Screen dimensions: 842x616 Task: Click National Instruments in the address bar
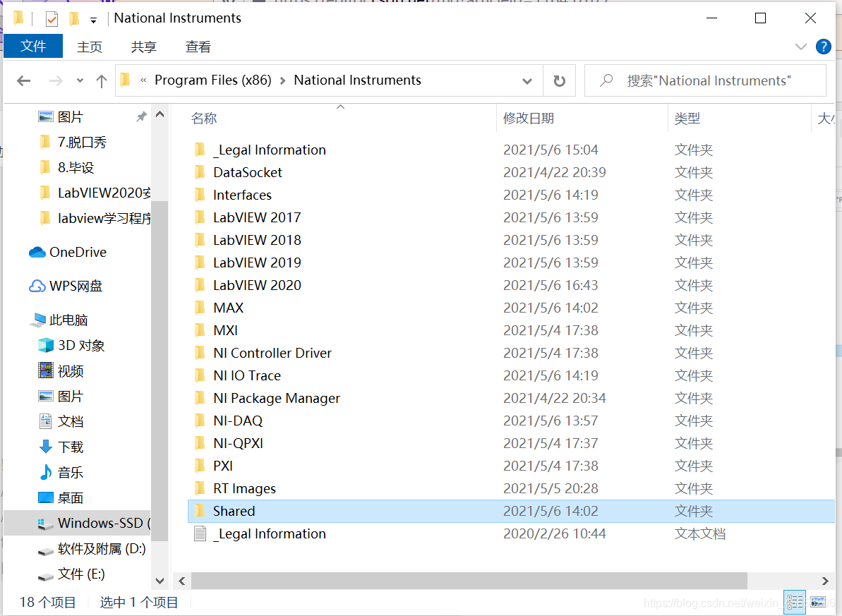[357, 80]
